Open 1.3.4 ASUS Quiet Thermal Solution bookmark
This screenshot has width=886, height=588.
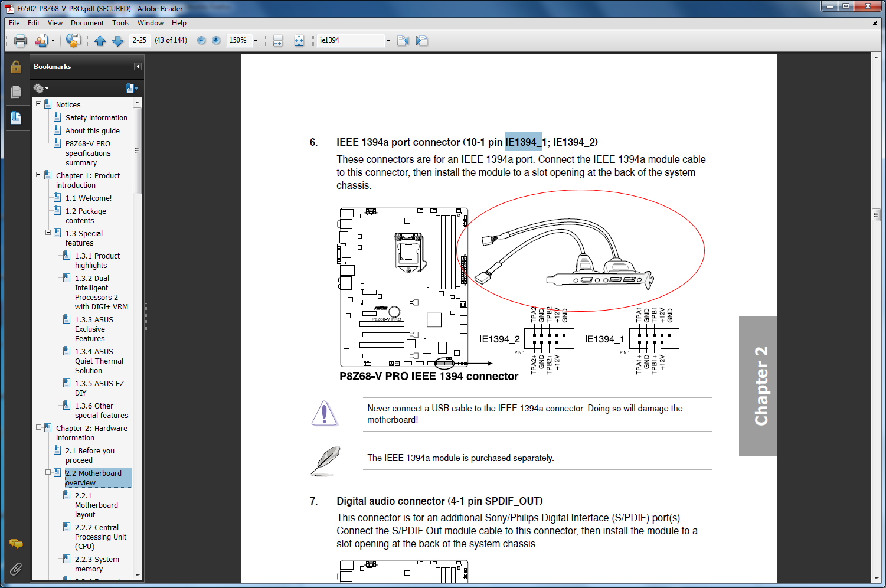tap(99, 361)
